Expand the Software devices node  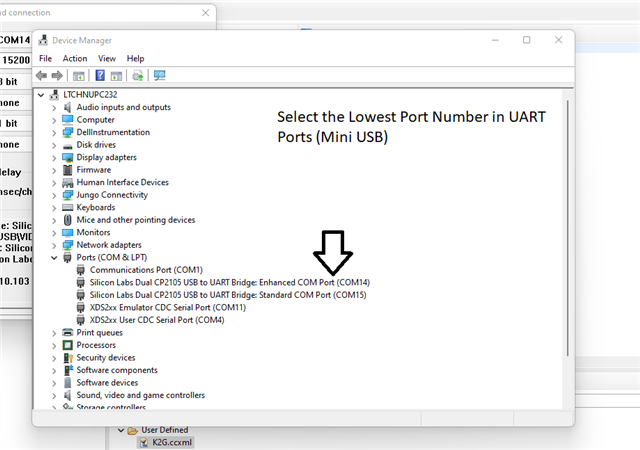(54, 383)
